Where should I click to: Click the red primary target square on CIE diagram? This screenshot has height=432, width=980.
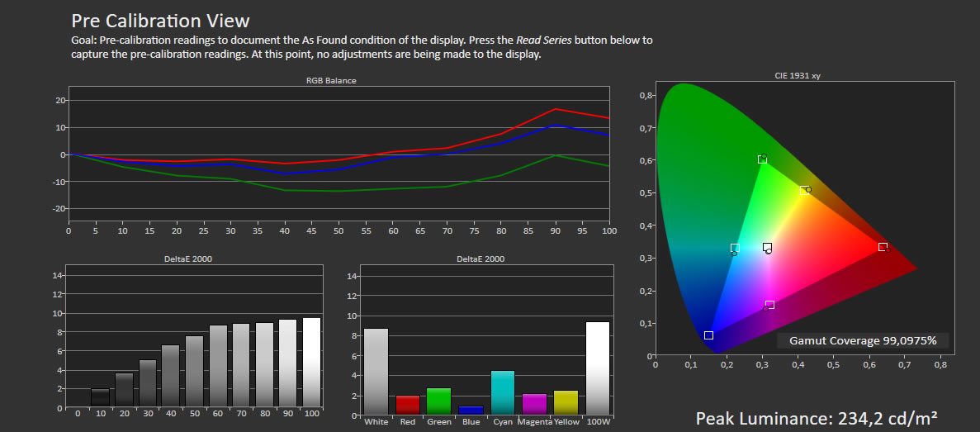point(883,247)
